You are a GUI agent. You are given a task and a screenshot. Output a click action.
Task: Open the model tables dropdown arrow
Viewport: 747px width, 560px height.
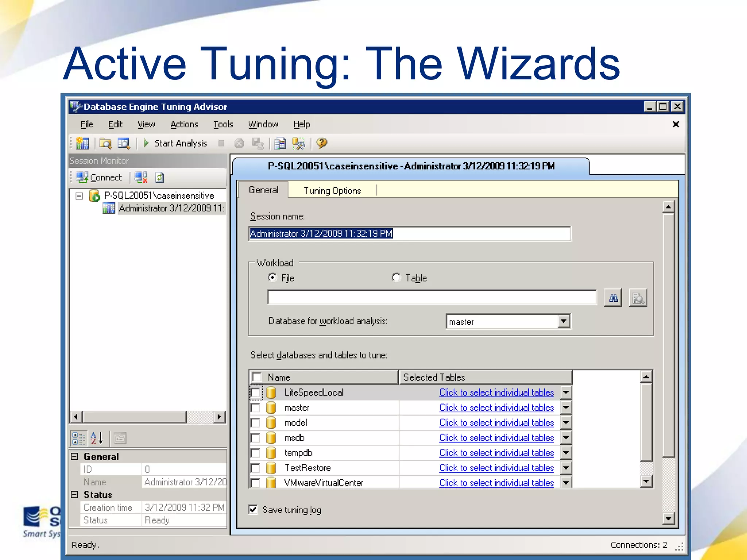click(x=566, y=423)
